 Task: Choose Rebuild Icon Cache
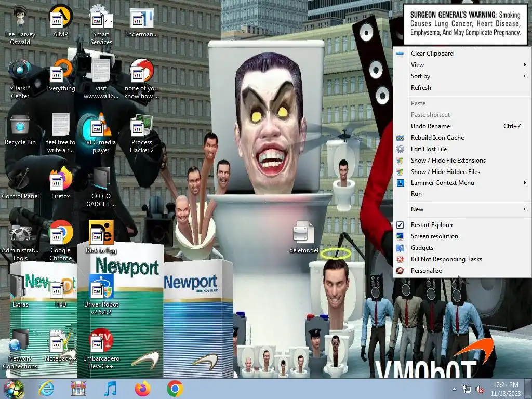click(462, 137)
